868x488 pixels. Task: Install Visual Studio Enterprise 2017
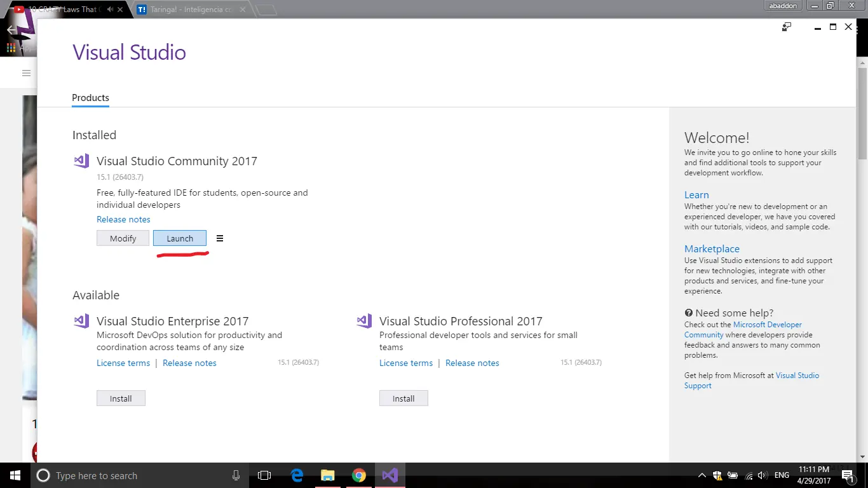pos(121,398)
